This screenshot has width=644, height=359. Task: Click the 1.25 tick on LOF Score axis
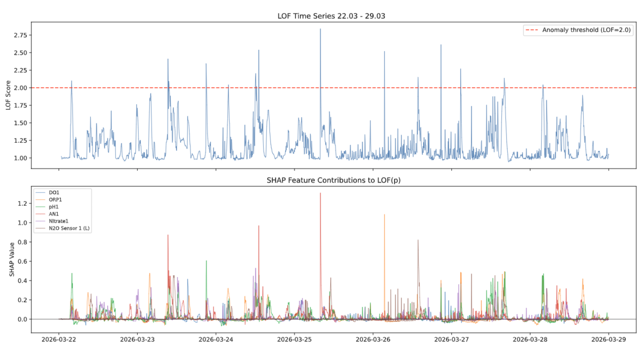tap(21, 140)
